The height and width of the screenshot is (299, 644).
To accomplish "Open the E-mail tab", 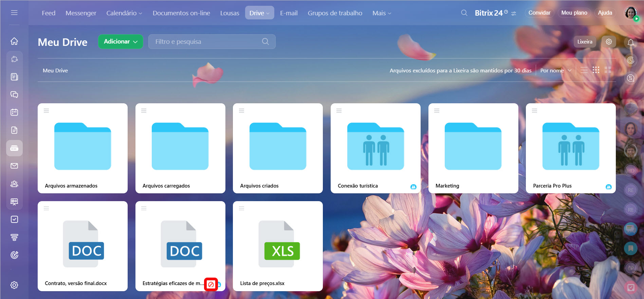I will [289, 13].
